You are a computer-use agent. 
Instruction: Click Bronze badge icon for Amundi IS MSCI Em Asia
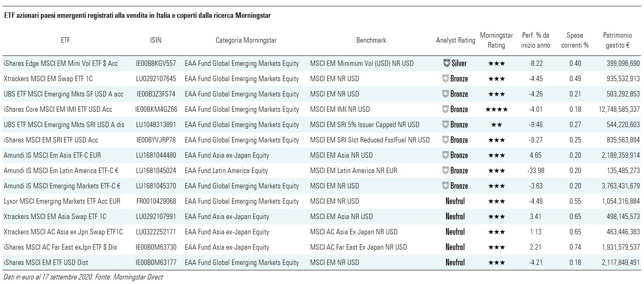(x=445, y=155)
